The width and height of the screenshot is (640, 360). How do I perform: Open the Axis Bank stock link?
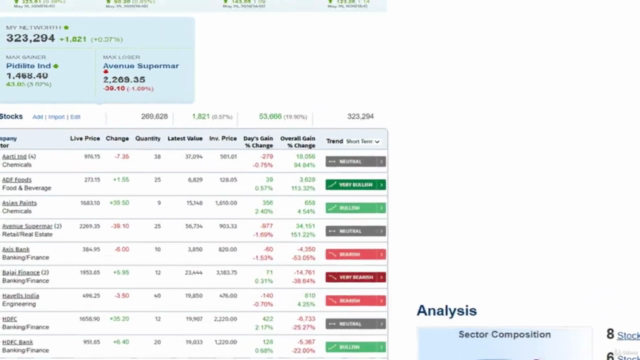16,249
